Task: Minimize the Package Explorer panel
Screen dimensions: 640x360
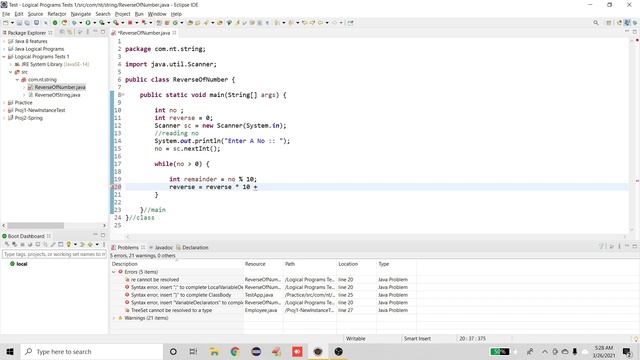Action: pyautogui.click(x=95, y=32)
